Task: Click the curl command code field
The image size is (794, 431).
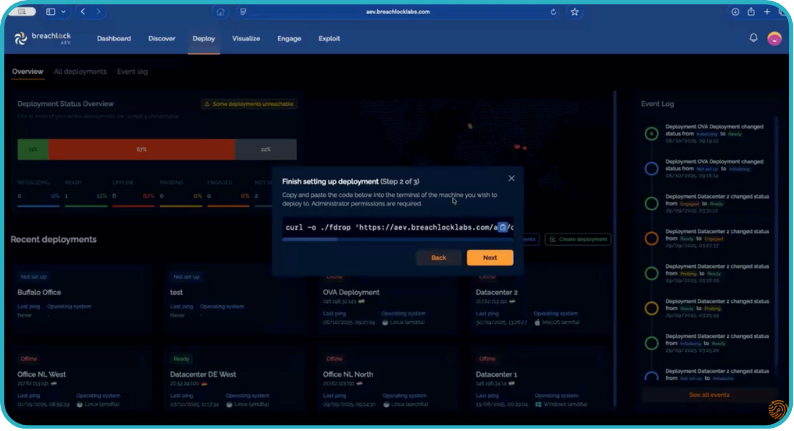Action: pyautogui.click(x=398, y=227)
